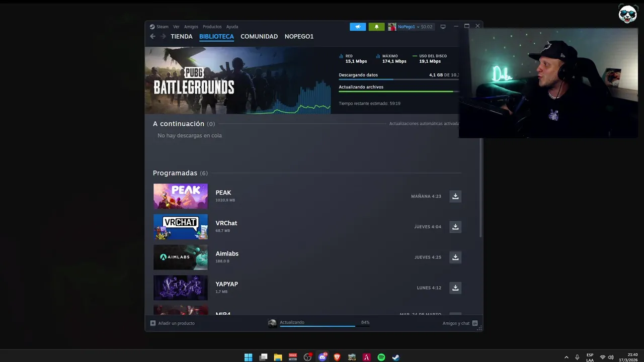Open OBS Studio from the taskbar
This screenshot has height=362, width=644.
[307, 357]
